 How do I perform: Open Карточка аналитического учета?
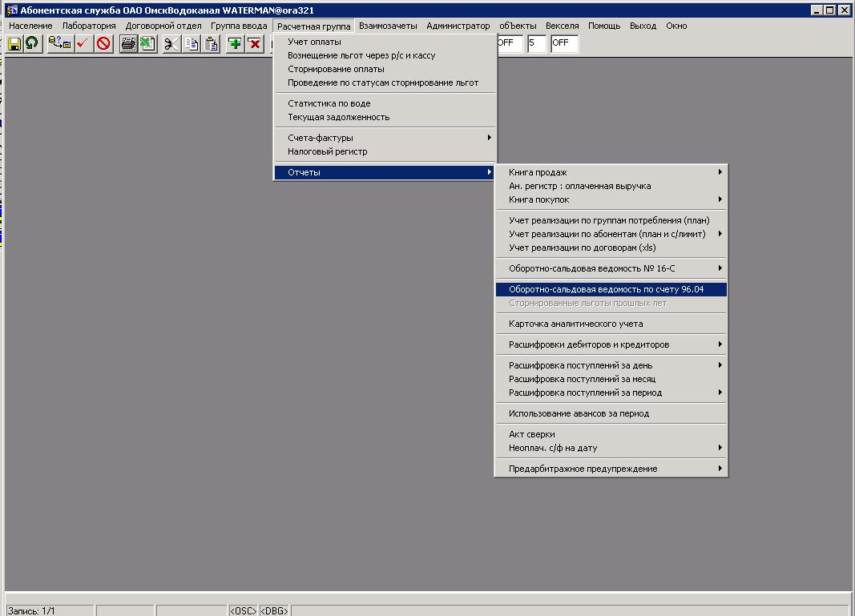[575, 324]
